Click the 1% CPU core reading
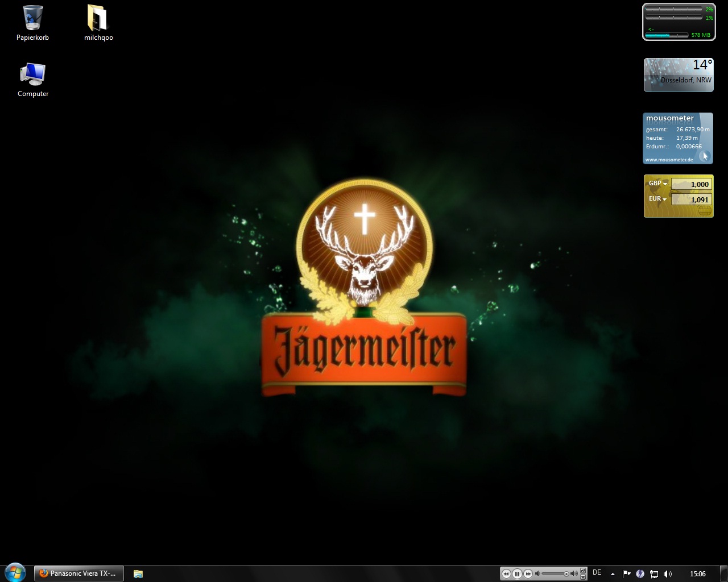This screenshot has height=582, width=728. tap(709, 18)
